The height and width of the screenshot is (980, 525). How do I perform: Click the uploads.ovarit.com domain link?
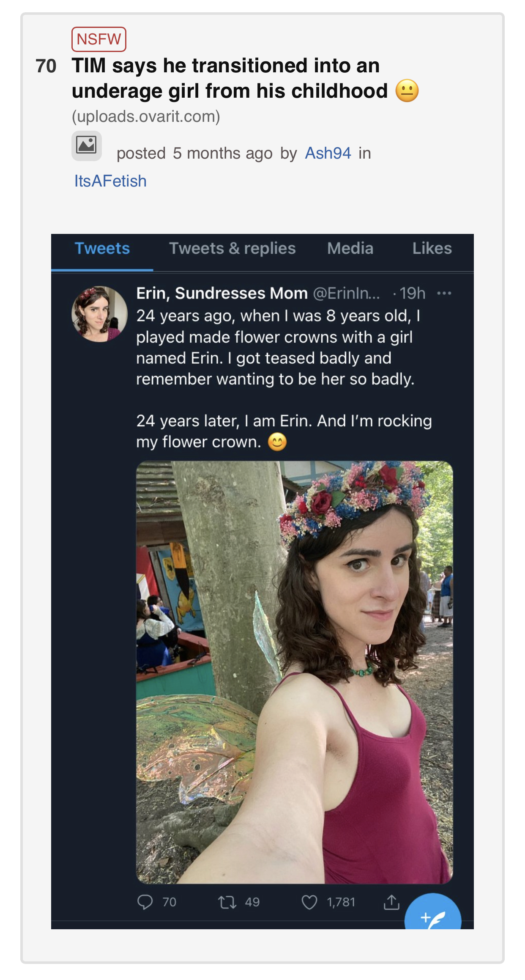pos(146,116)
